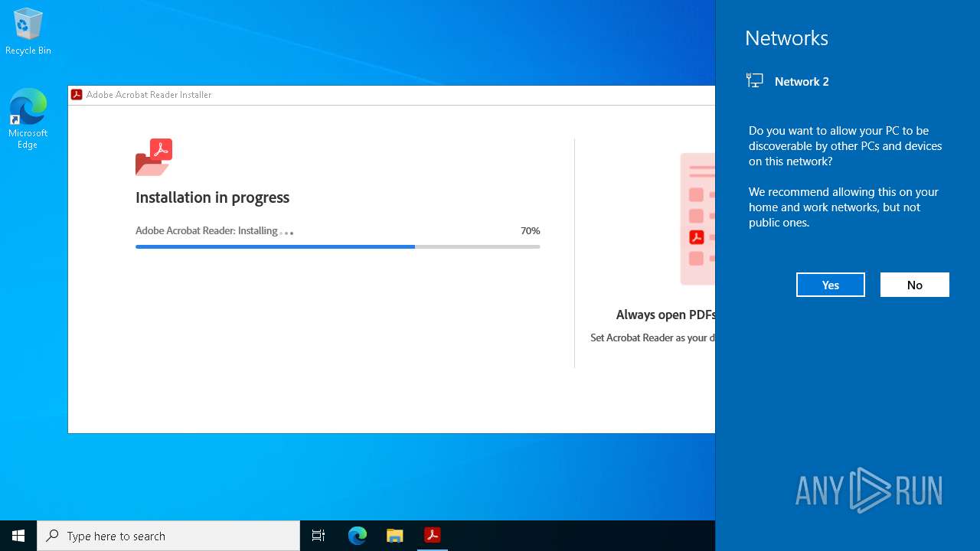Click the Always open PDFs heading

[665, 315]
